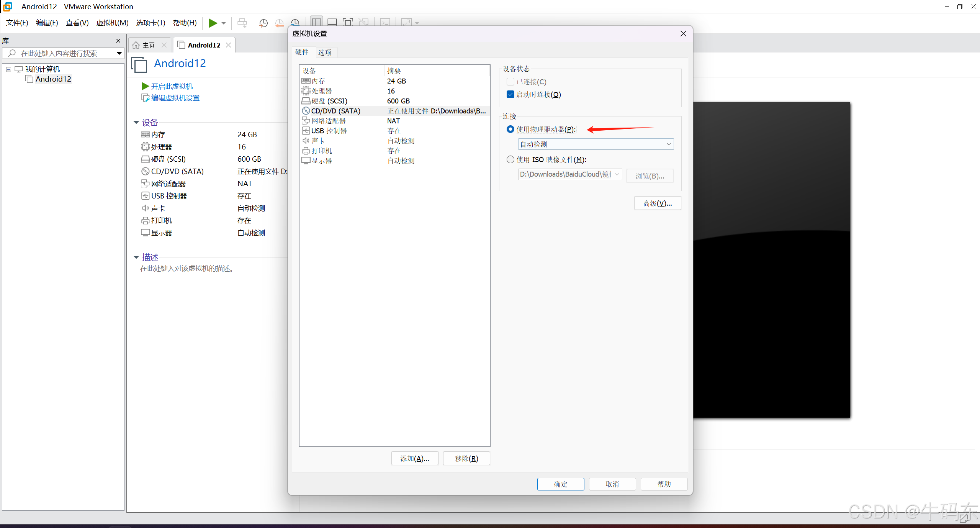
Task: Select the 声卡 sound card row
Action: coord(318,141)
